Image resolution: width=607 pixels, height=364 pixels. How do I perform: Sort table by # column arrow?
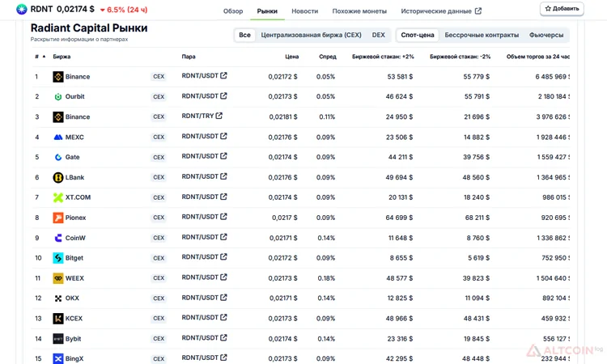[x=45, y=57]
